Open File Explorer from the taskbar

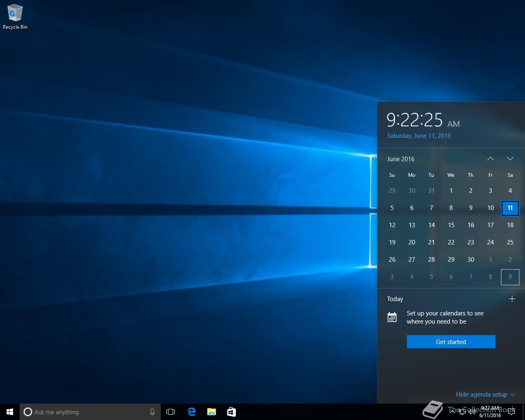coord(211,412)
